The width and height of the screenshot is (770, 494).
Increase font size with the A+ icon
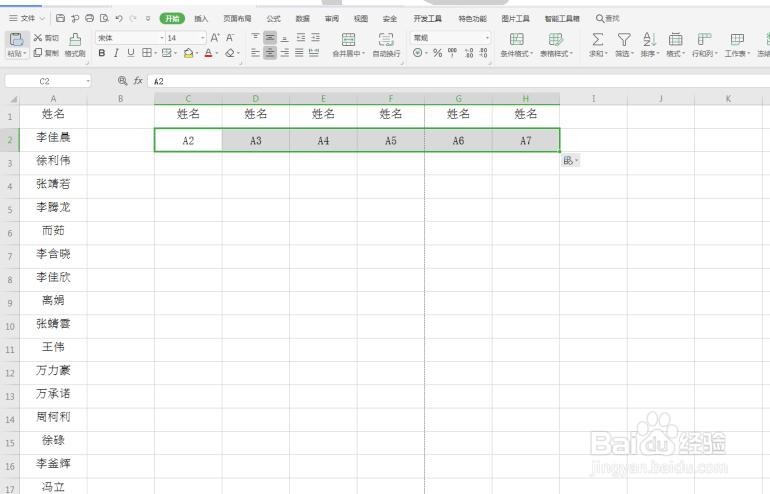click(x=215, y=38)
